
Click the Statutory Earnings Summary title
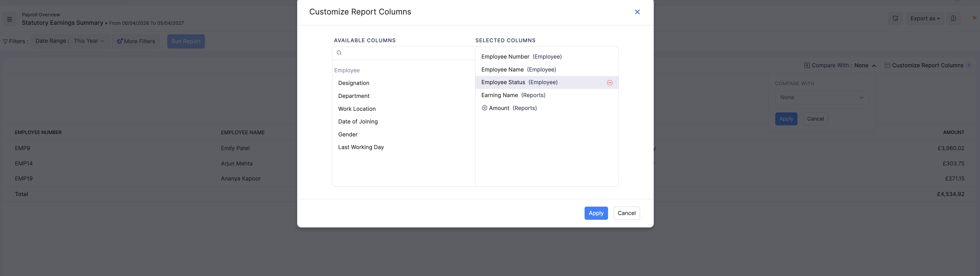click(x=62, y=23)
